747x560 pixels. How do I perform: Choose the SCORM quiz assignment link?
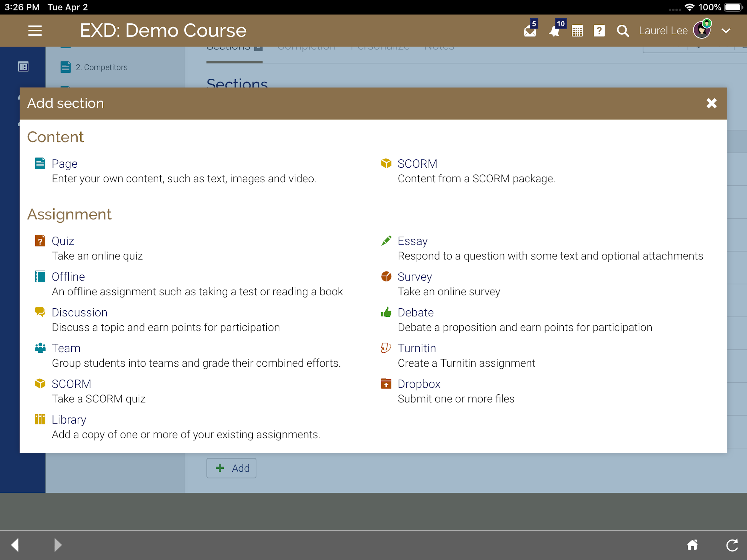pos(71,384)
